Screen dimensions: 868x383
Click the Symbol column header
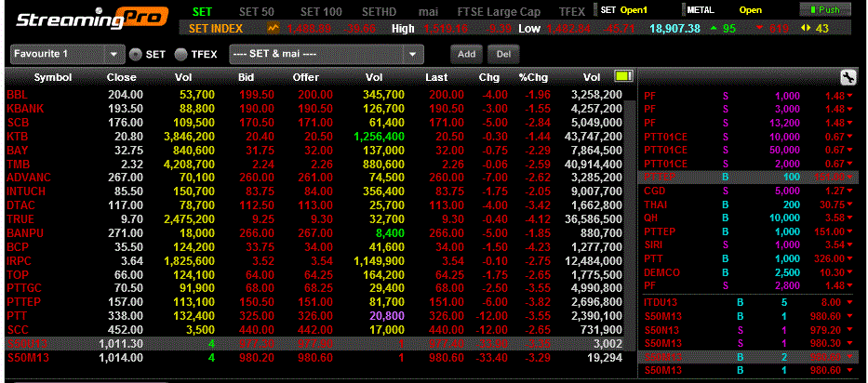(x=53, y=77)
